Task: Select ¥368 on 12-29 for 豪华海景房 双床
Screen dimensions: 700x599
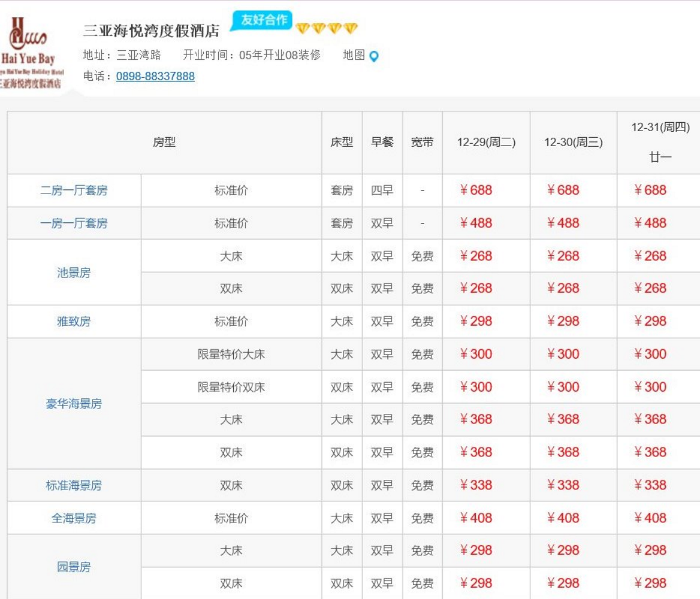Action: point(476,452)
